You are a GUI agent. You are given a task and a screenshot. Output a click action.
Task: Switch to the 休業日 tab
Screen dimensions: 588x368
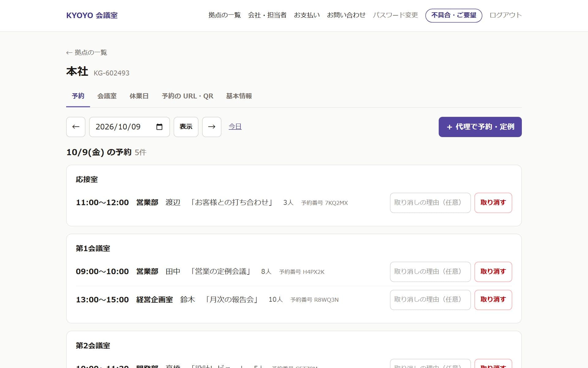(x=139, y=96)
